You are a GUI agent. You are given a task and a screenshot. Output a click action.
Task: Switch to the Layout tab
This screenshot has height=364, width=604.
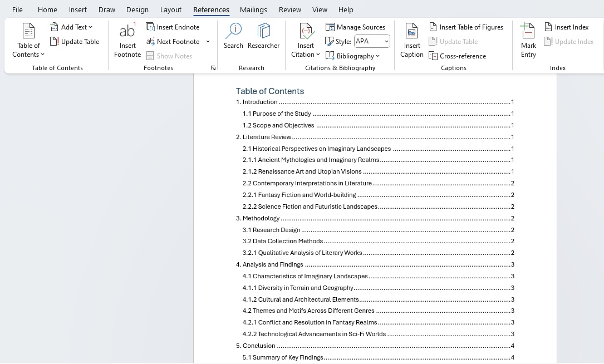click(171, 9)
